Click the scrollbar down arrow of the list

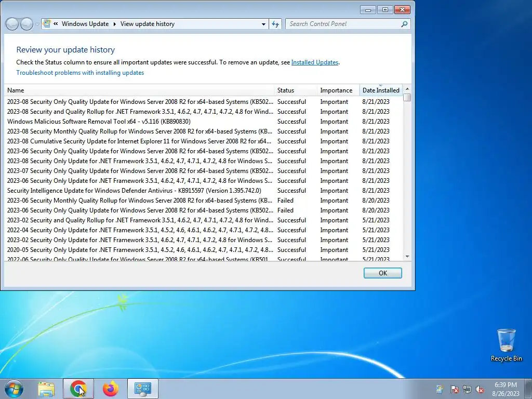[x=407, y=257]
